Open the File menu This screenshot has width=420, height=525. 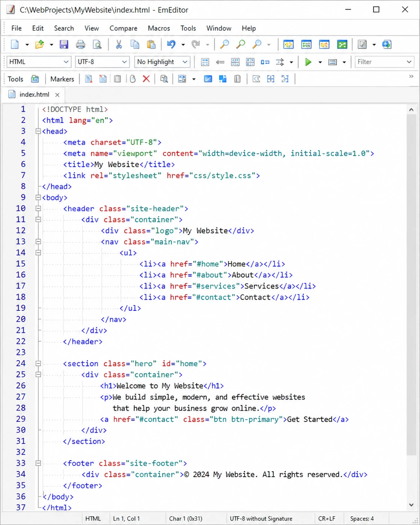tap(16, 28)
